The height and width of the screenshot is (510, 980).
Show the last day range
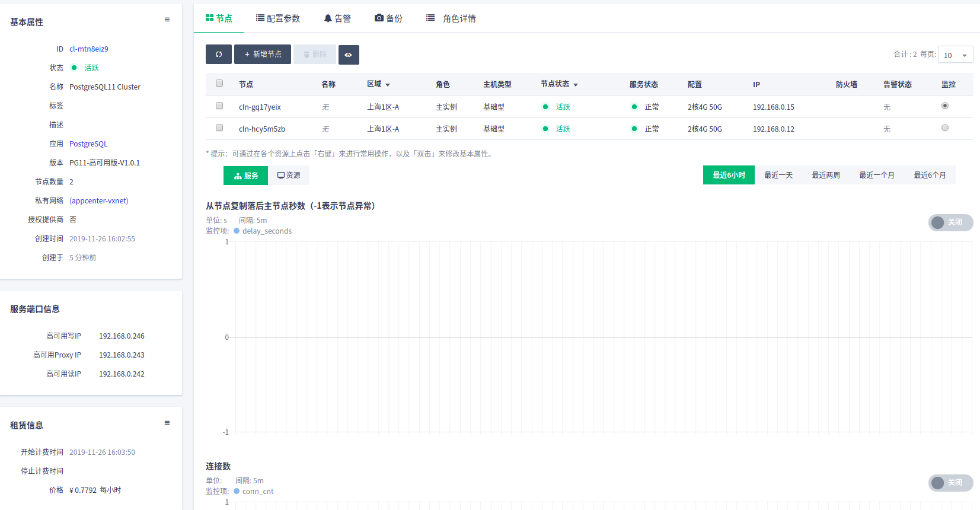pyautogui.click(x=778, y=175)
